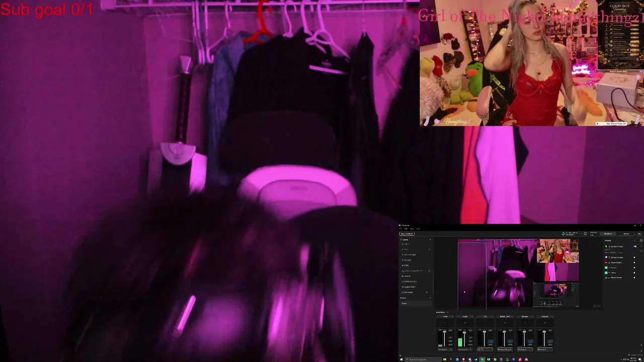Open the last mixer channel name dropdown
Screen dimensions: 644x362
tap(545, 316)
